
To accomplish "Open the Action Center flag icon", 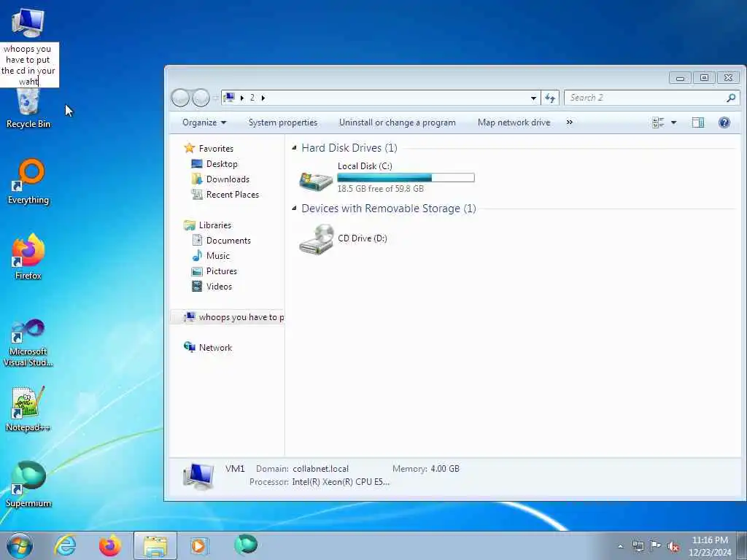I will pyautogui.click(x=656, y=546).
